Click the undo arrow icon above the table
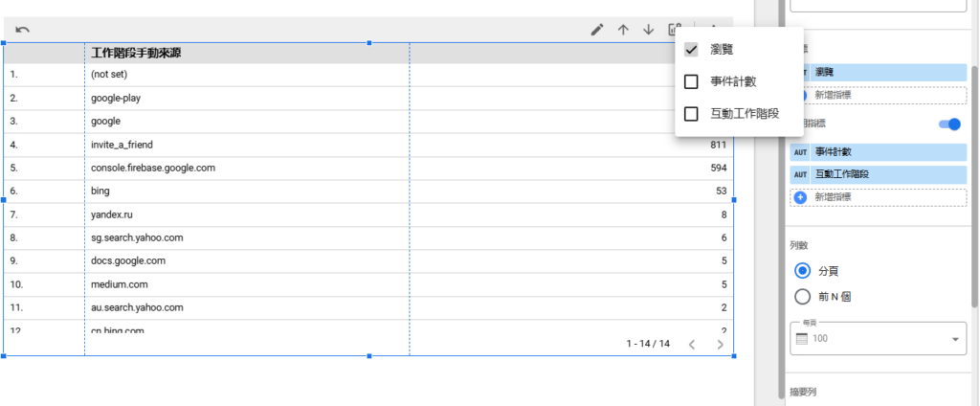 (x=22, y=30)
